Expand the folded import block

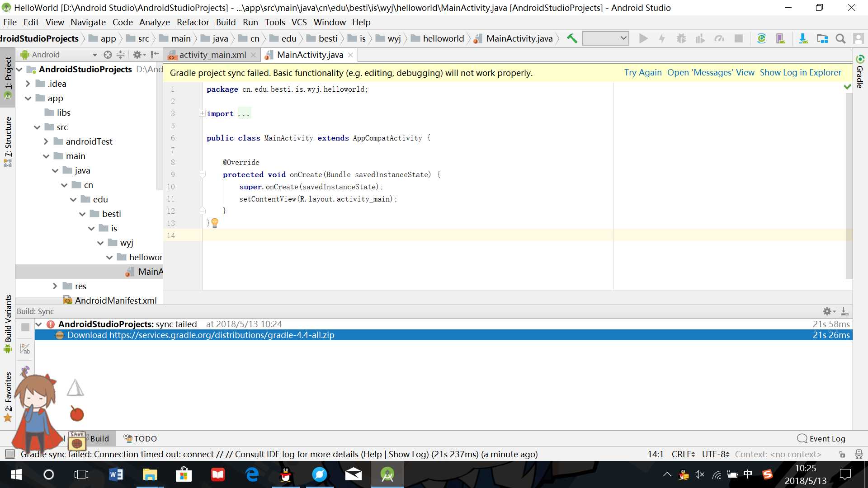[x=202, y=113]
